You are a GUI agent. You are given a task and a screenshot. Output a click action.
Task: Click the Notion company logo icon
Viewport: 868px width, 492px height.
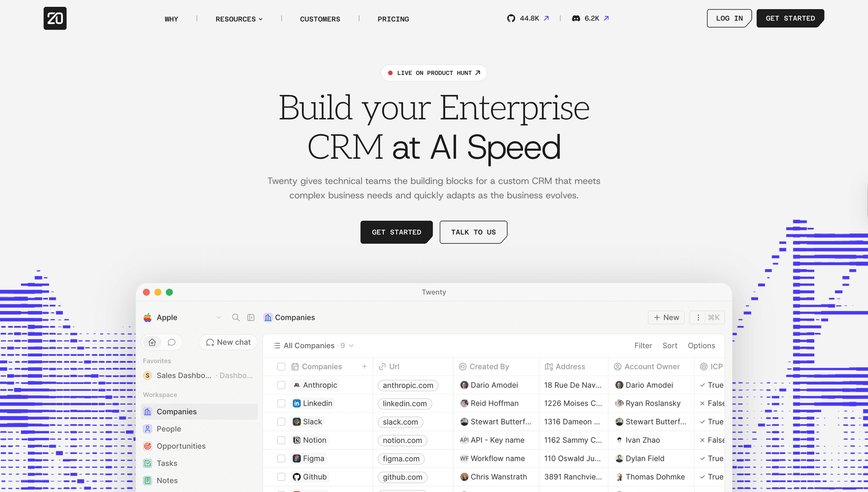(x=297, y=440)
